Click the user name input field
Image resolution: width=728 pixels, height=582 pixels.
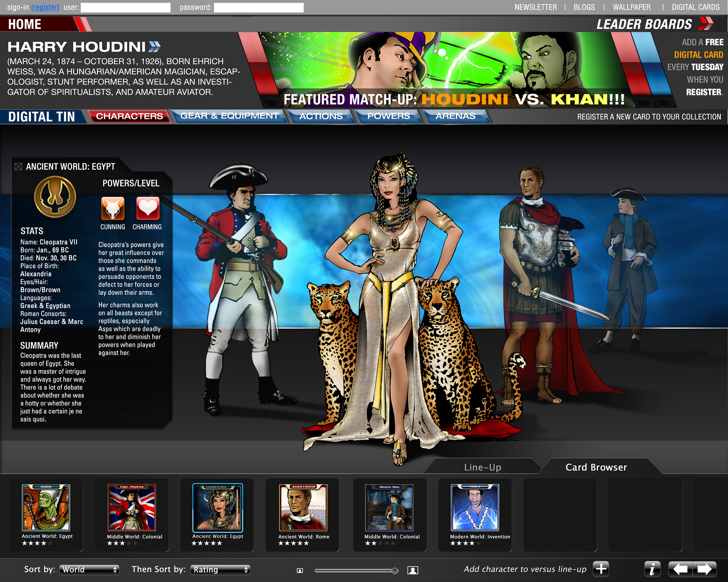(x=126, y=8)
